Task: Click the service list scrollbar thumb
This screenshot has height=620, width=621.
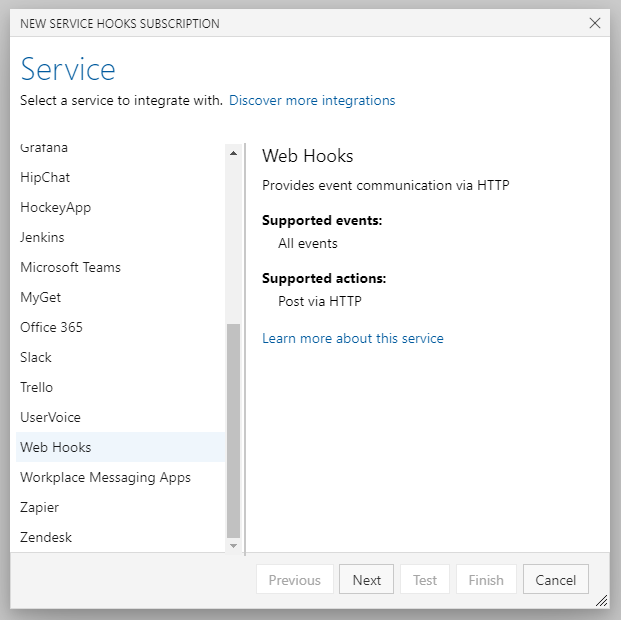Action: click(x=233, y=431)
